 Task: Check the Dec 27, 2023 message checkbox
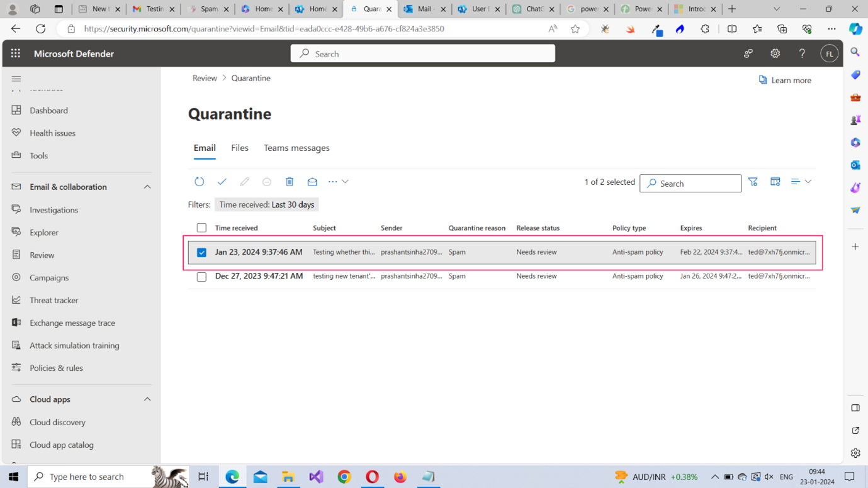201,277
